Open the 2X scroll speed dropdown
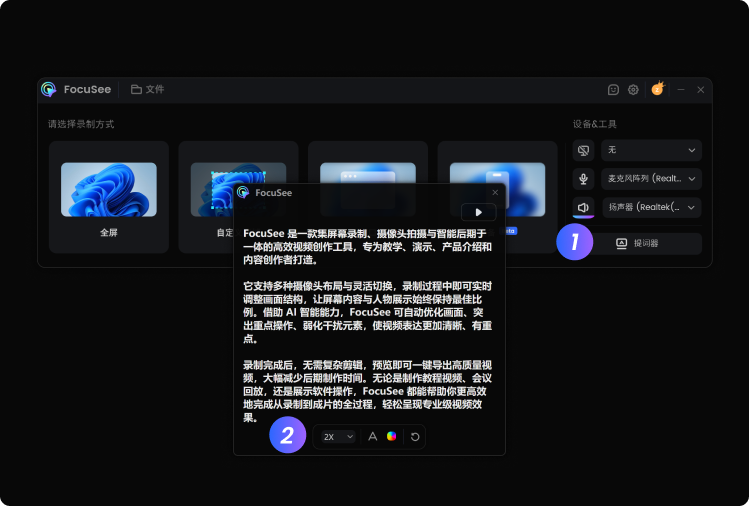The height and width of the screenshot is (506, 749). point(338,437)
